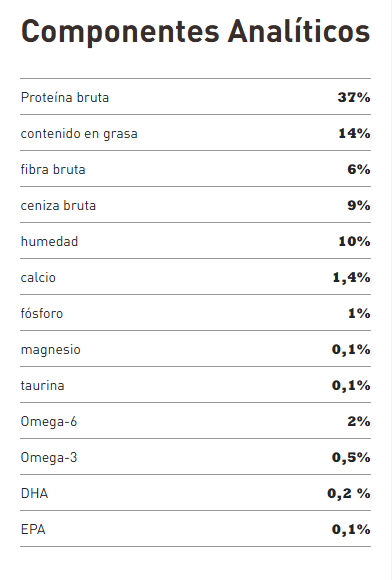Viewport: 392px width, 580px height.
Task: Click the 0,5% Omega-3 value
Action: 351,457
